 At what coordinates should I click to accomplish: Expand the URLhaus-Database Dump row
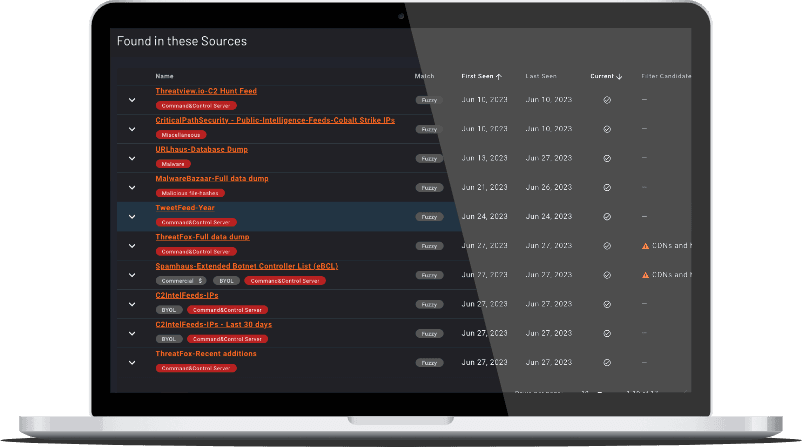(132, 159)
